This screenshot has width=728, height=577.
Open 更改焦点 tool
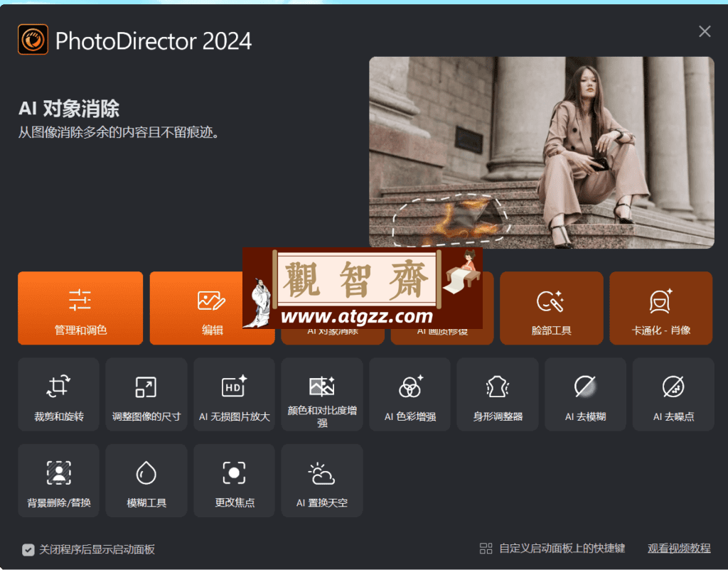234,481
